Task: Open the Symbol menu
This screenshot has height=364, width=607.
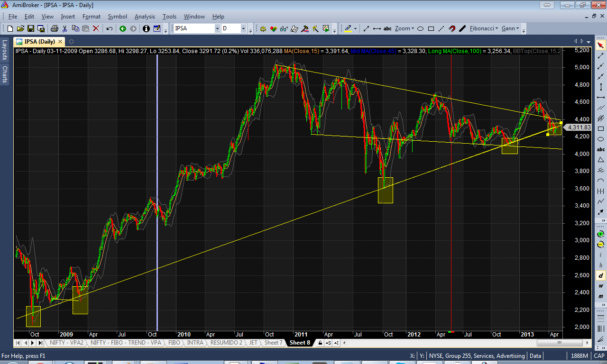Action: pos(118,17)
